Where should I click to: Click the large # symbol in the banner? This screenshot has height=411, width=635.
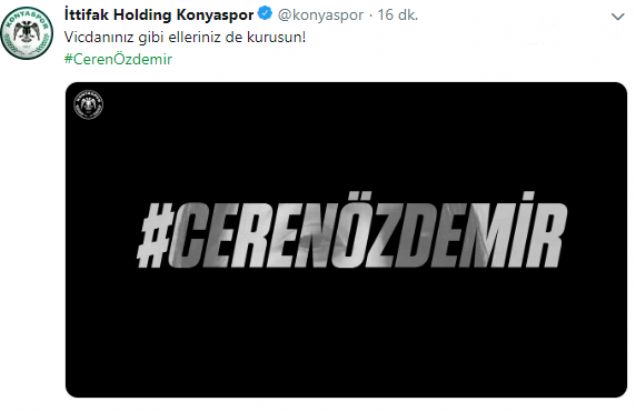[x=156, y=235]
